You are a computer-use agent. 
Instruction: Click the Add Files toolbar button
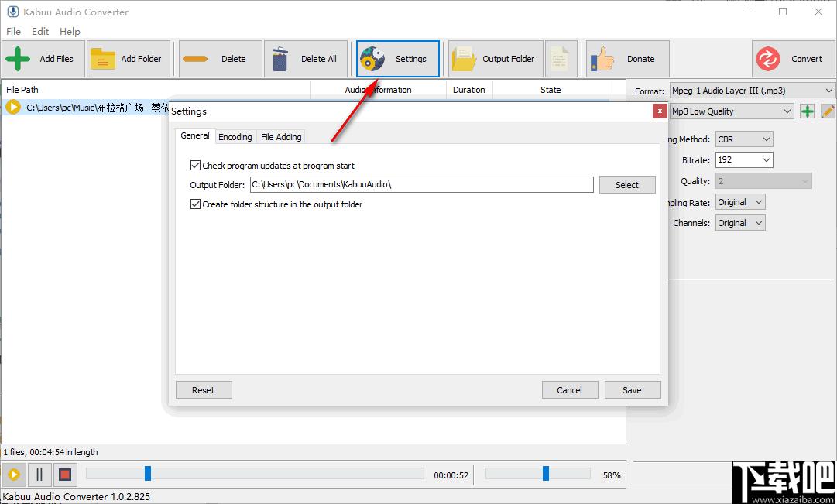pyautogui.click(x=43, y=59)
